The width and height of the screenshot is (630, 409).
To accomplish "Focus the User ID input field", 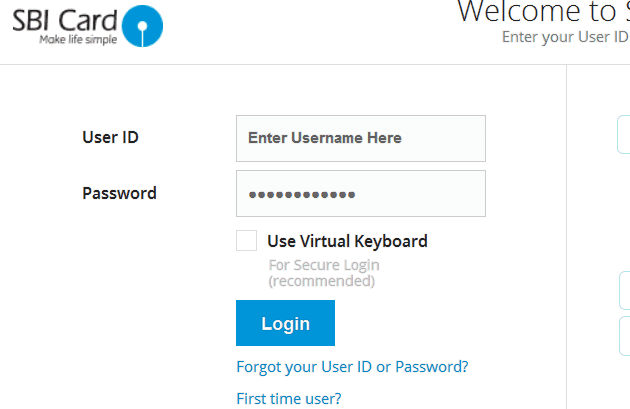I will (361, 138).
